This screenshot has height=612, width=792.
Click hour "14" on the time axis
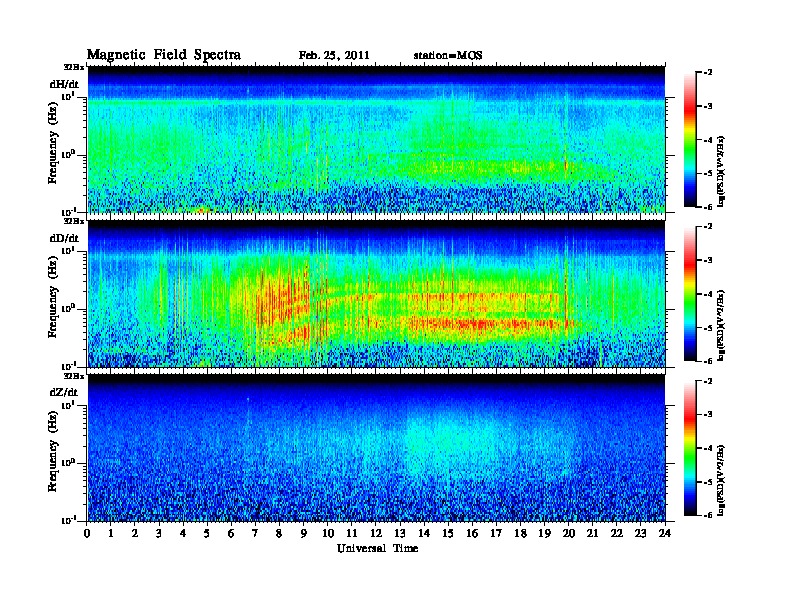pos(424,533)
